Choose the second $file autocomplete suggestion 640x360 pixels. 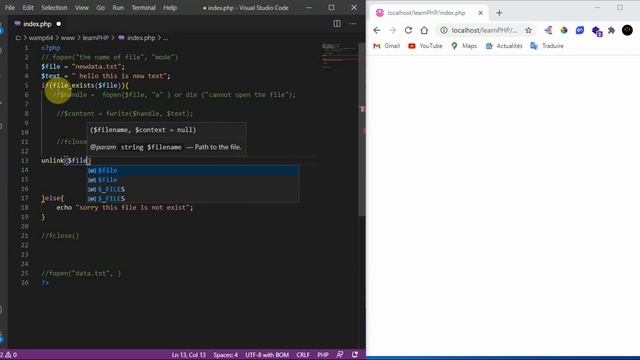pos(193,180)
